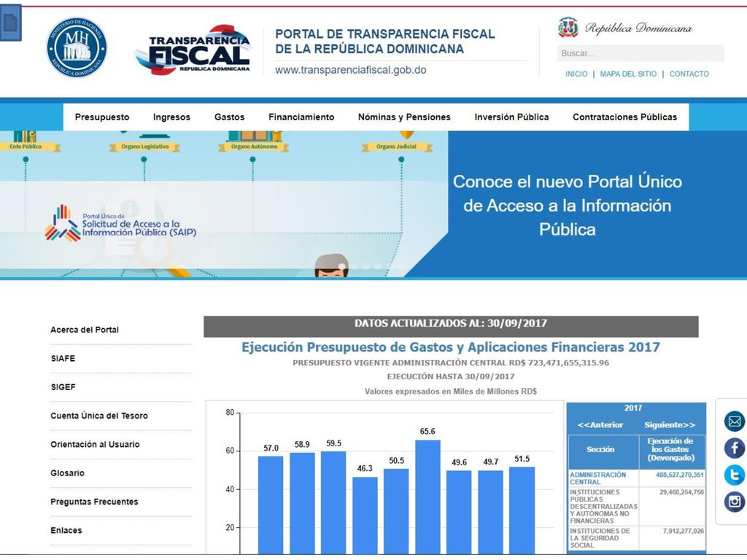The width and height of the screenshot is (747, 560).
Task: Click the República Dominicana coat of arms
Action: 568,28
